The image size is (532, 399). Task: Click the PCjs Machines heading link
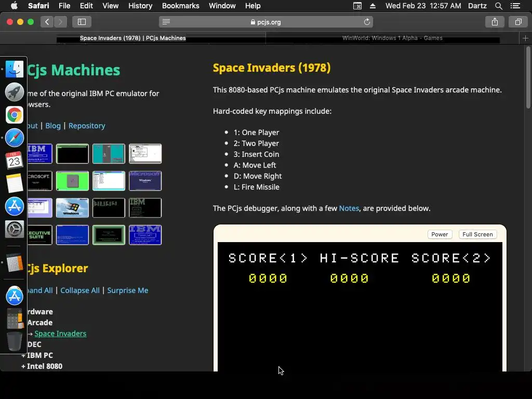click(73, 70)
